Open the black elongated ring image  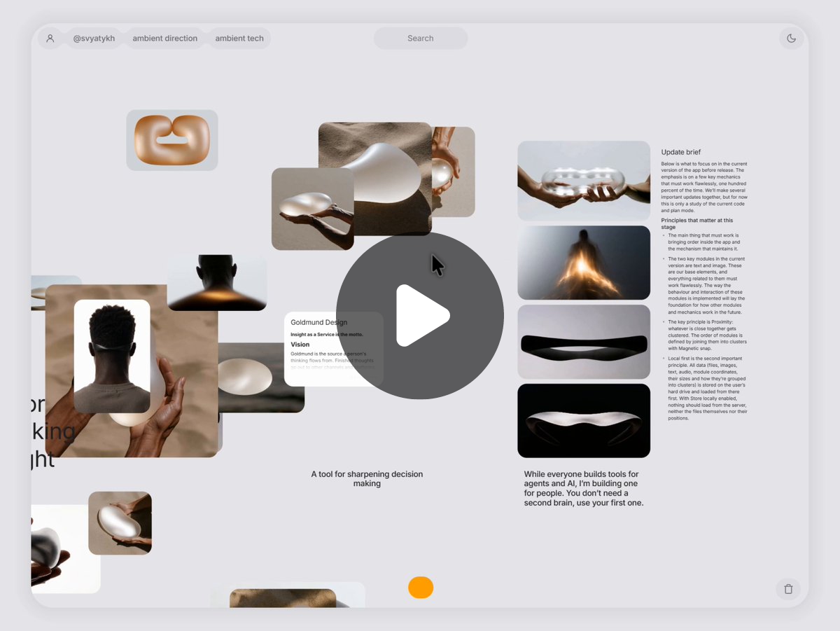point(584,342)
